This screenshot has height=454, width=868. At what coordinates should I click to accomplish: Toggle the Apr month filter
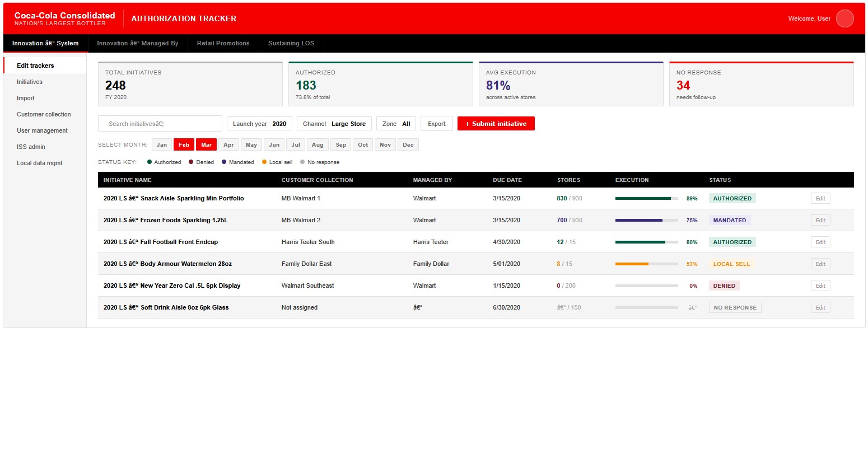coord(228,145)
